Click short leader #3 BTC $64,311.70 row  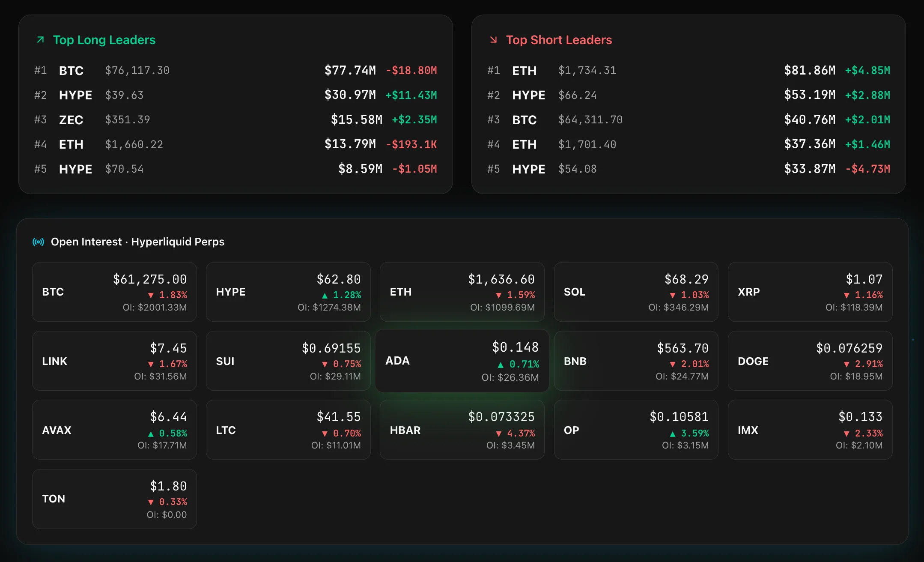(689, 120)
